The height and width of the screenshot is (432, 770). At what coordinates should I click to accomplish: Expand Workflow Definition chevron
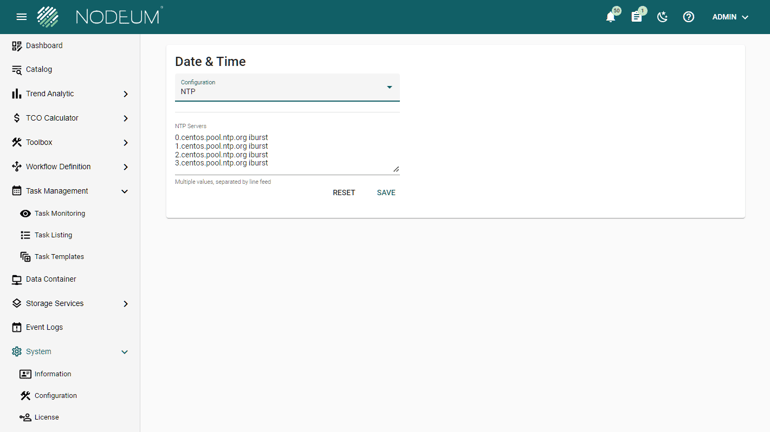pos(126,167)
